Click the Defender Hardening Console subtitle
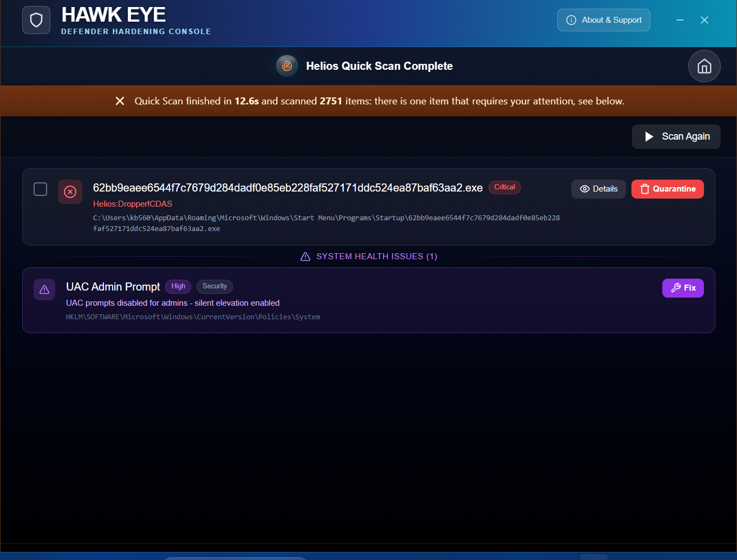Viewport: 737px width, 560px height. [136, 31]
